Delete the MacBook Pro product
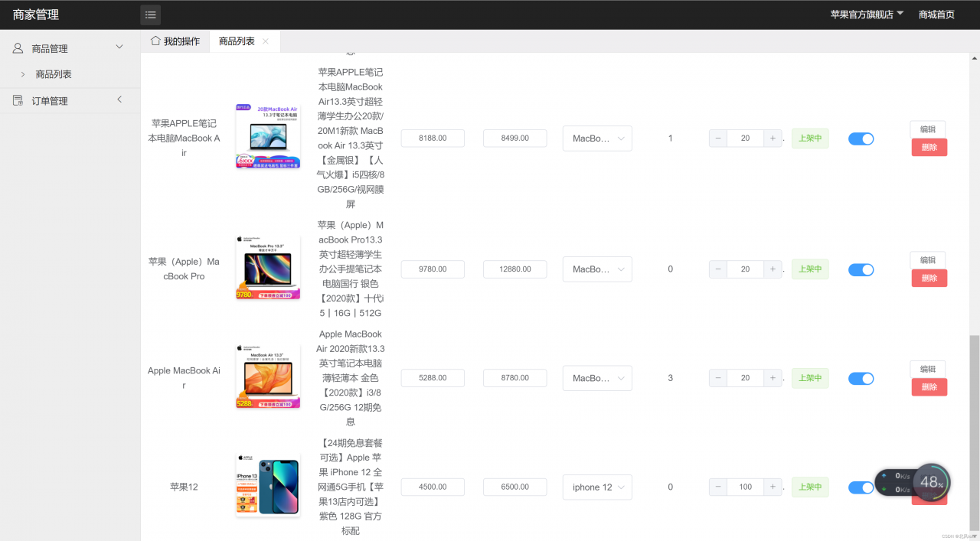 point(929,278)
